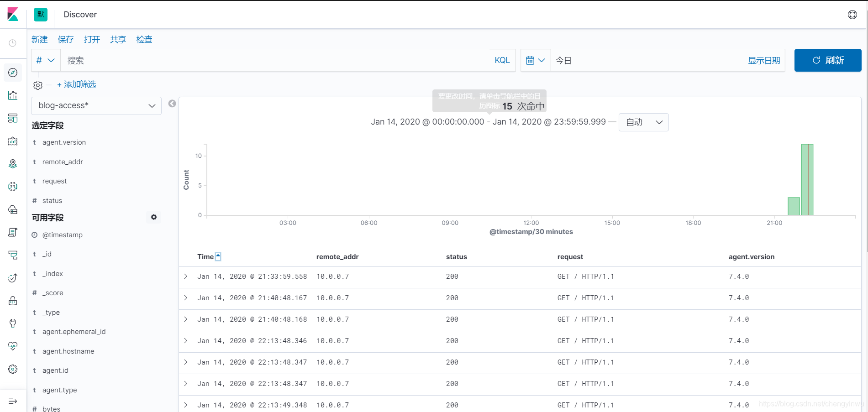Click 显示日期 show dates link
Image resolution: width=868 pixels, height=412 pixels.
[764, 61]
